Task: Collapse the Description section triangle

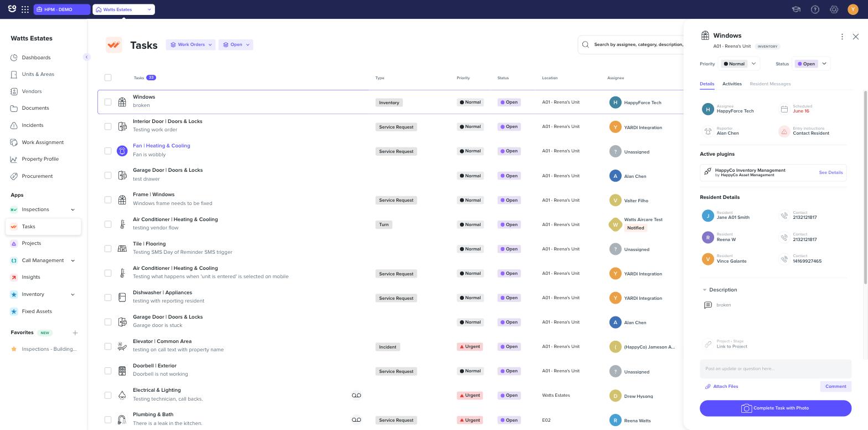Action: pos(704,290)
